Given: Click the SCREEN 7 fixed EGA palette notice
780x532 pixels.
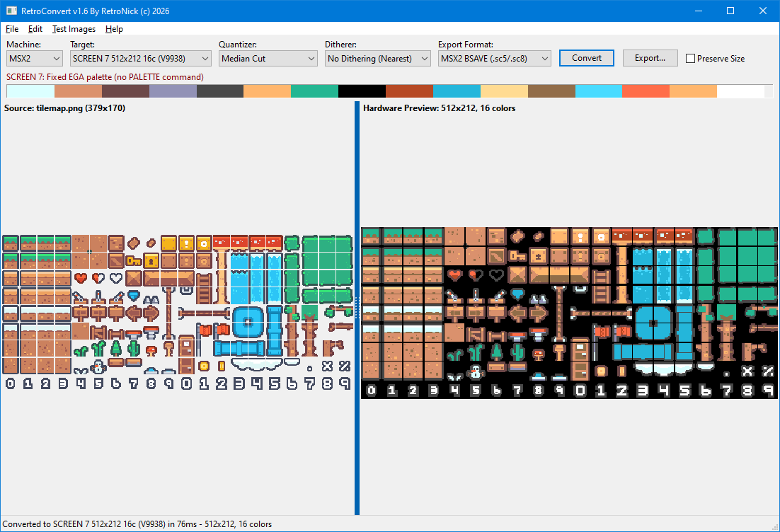Looking at the screenshot, I should pos(105,77).
